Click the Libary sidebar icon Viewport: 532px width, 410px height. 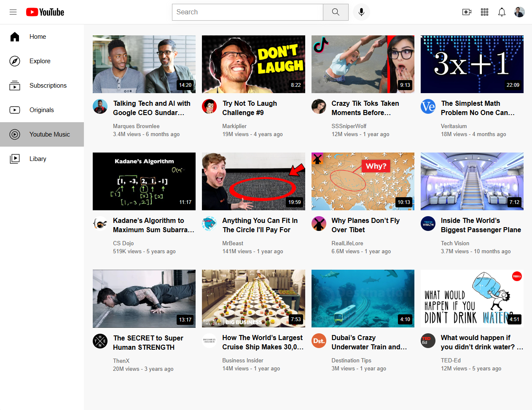point(15,159)
